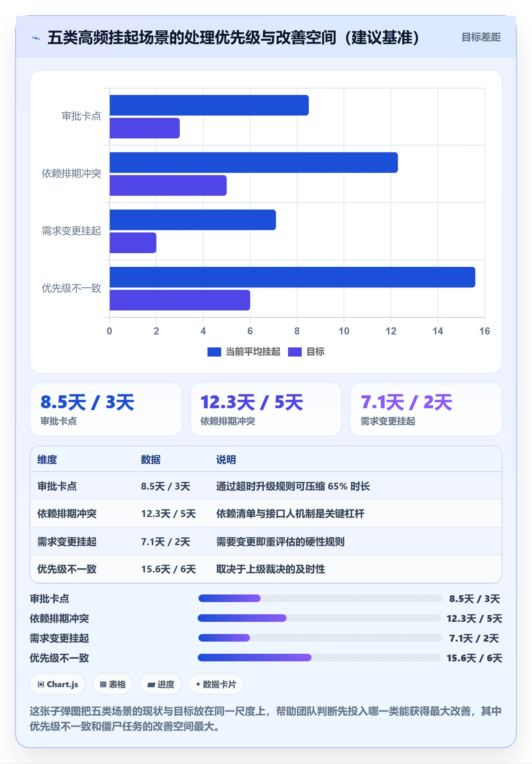The image size is (532, 764).
Task: Click the target bar for 需求变更挂起
Action: click(133, 243)
